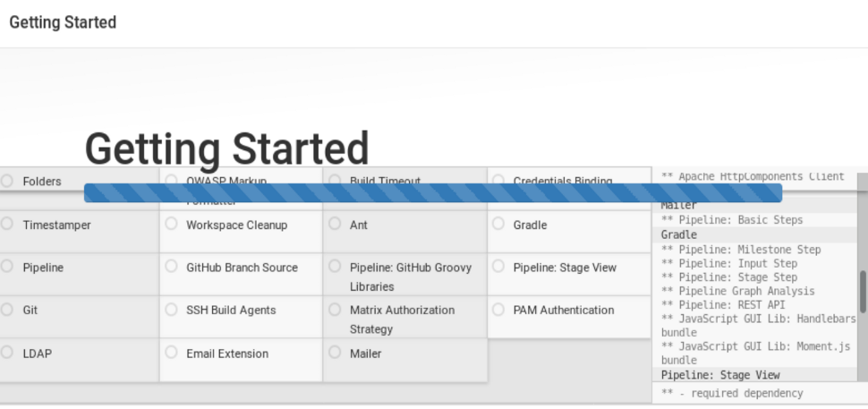The height and width of the screenshot is (409, 868).
Task: Click log line JavaScript GUI Lib: Moment.js bundle
Action: click(755, 354)
